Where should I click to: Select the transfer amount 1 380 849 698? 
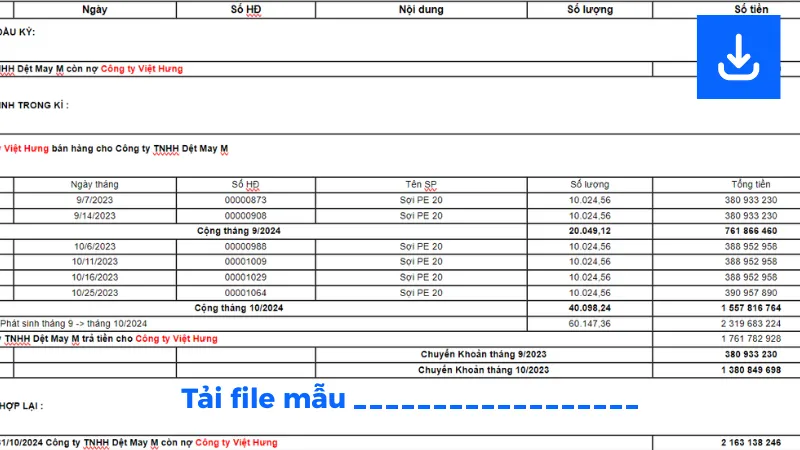pos(751,370)
